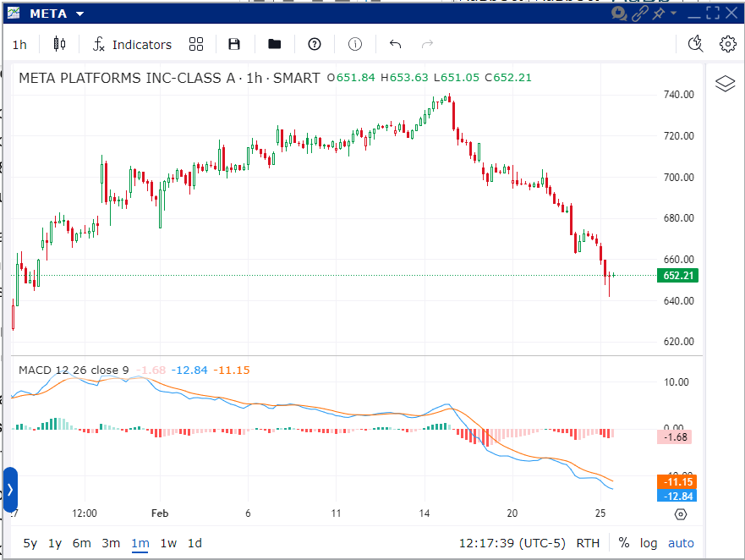Toggle percent scale mode
This screenshot has height=560, width=745.
[624, 543]
